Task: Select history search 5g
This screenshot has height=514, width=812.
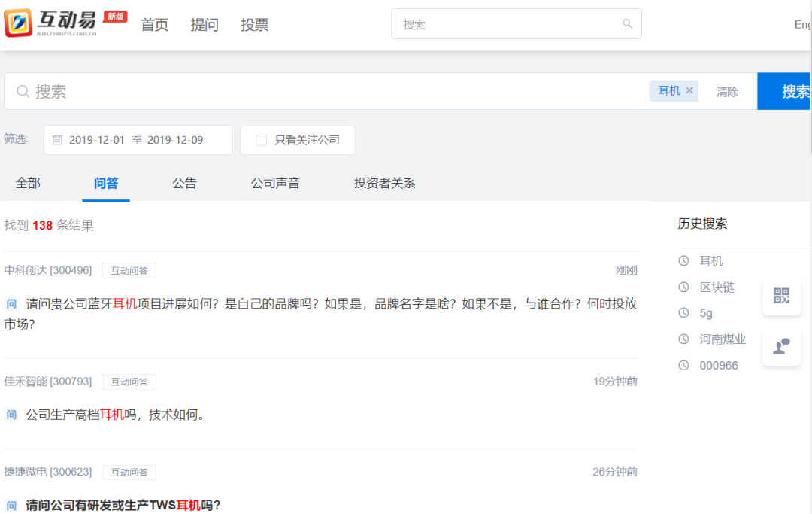Action: click(706, 313)
